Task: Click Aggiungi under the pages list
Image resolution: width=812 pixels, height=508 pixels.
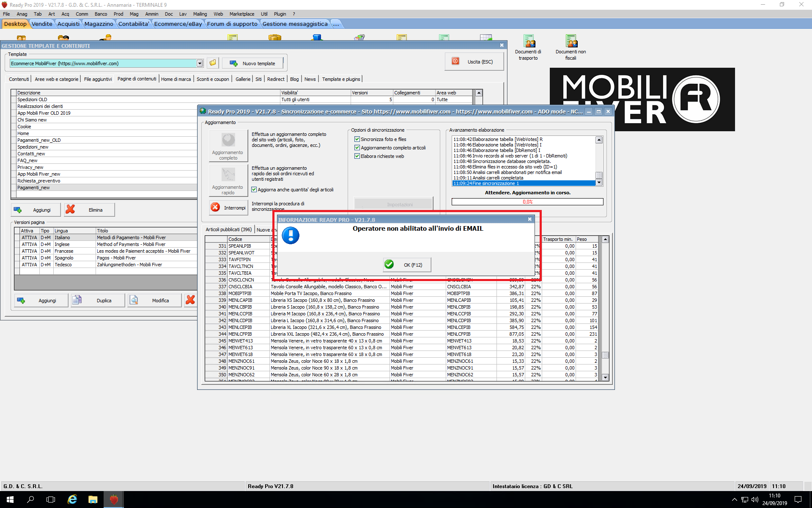Action: coord(36,210)
